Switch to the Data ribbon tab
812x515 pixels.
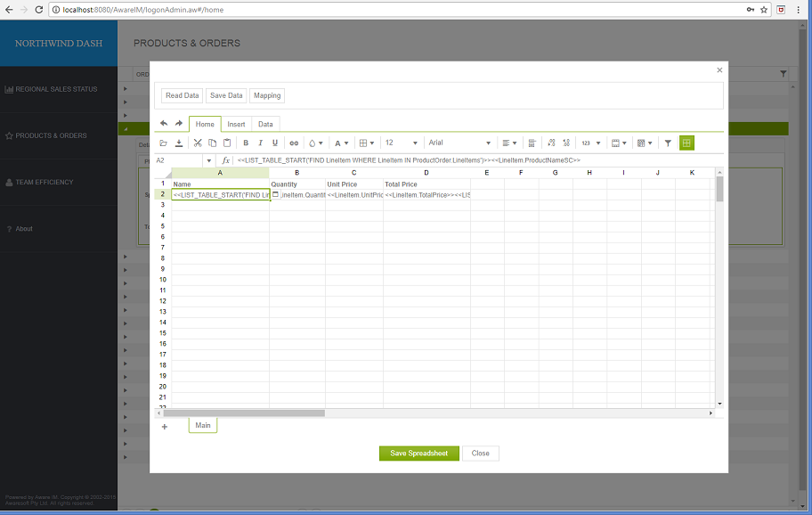265,125
